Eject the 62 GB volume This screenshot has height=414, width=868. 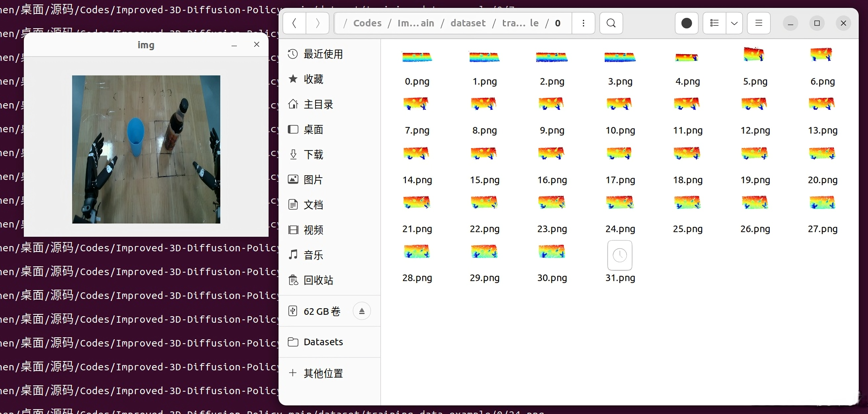362,311
